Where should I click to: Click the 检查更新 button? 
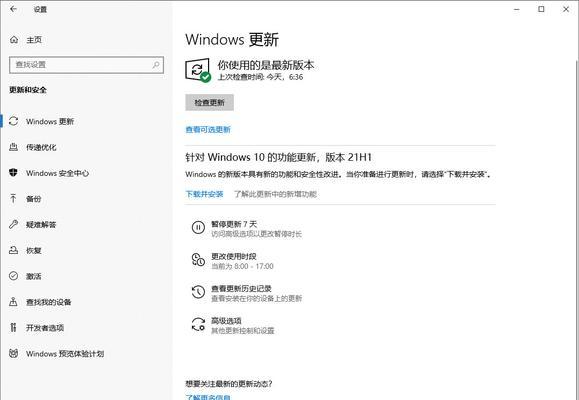pyautogui.click(x=209, y=103)
